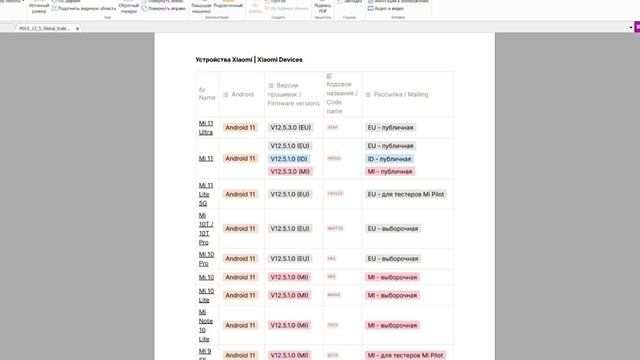Open the Mi 10 Lite link

(x=206, y=296)
